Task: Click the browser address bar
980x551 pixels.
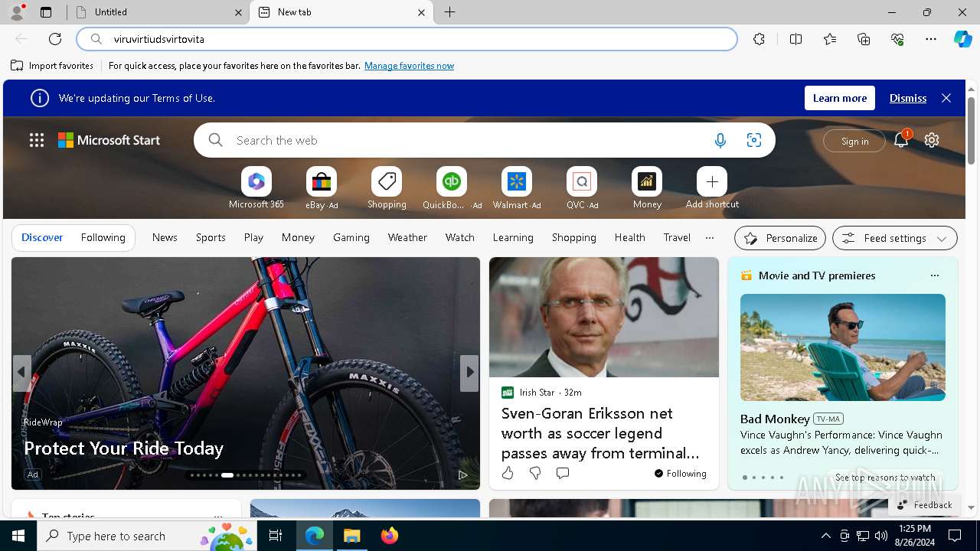Action: 407,39
